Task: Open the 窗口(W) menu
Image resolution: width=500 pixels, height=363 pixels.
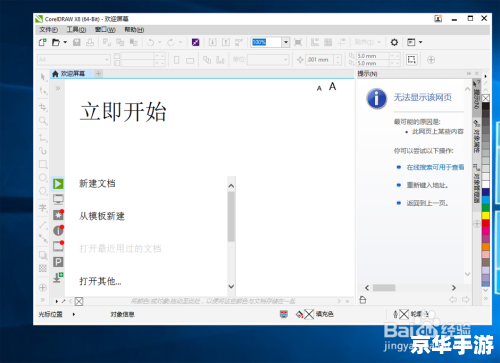Action: click(x=105, y=30)
